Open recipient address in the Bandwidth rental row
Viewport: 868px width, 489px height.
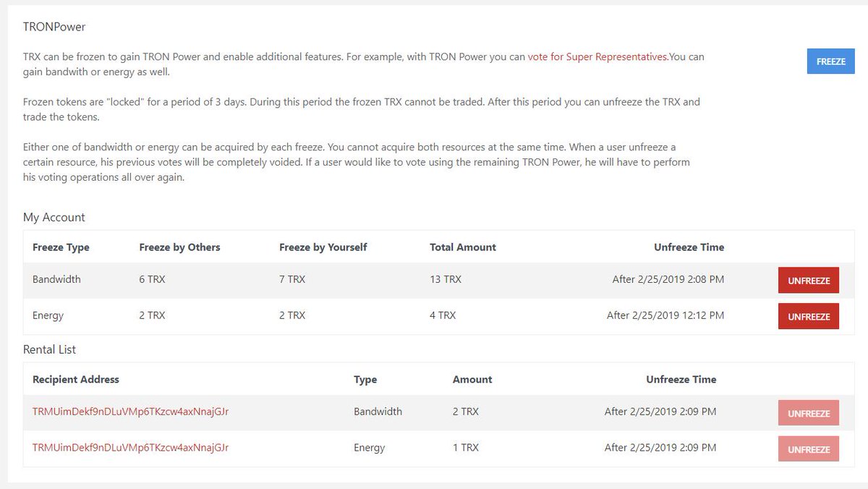130,412
